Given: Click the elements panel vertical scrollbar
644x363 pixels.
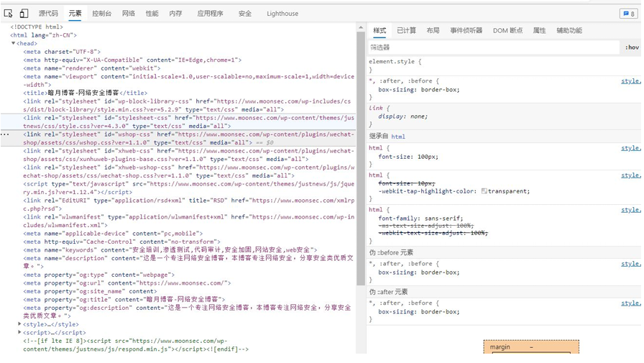Looking at the screenshot, I should (361, 159).
